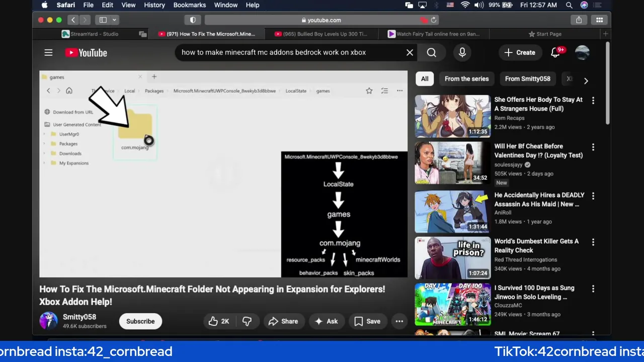
Task: Reload the page in Safari
Action: 433,20
